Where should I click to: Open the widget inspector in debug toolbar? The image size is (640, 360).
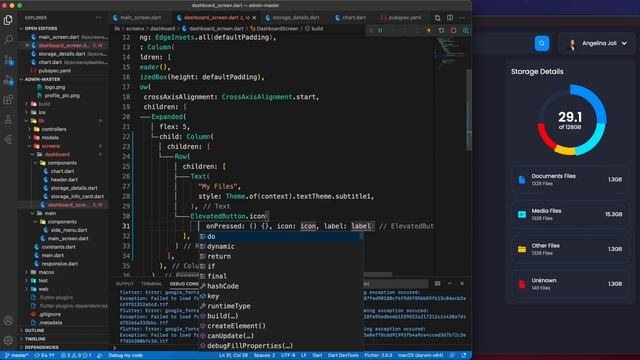point(465,30)
